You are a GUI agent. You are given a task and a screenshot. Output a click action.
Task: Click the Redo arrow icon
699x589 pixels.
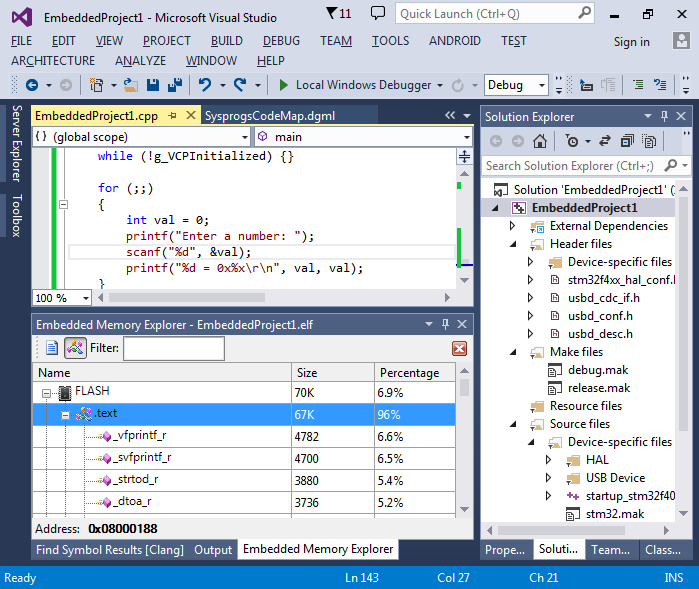pyautogui.click(x=240, y=85)
